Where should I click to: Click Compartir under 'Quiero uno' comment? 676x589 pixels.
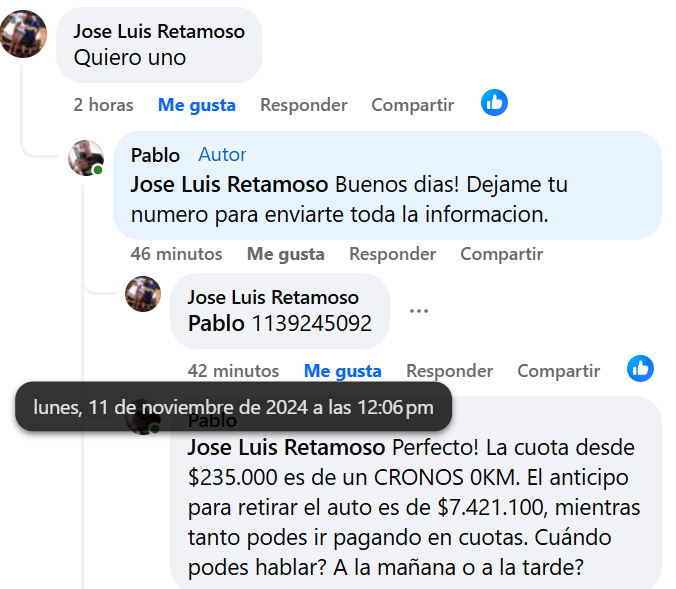coord(413,105)
